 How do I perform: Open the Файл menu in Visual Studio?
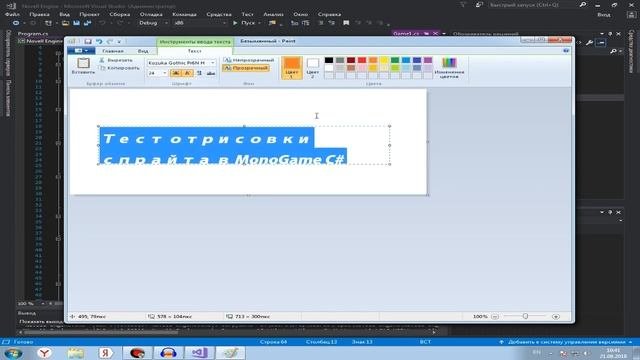[x=12, y=14]
